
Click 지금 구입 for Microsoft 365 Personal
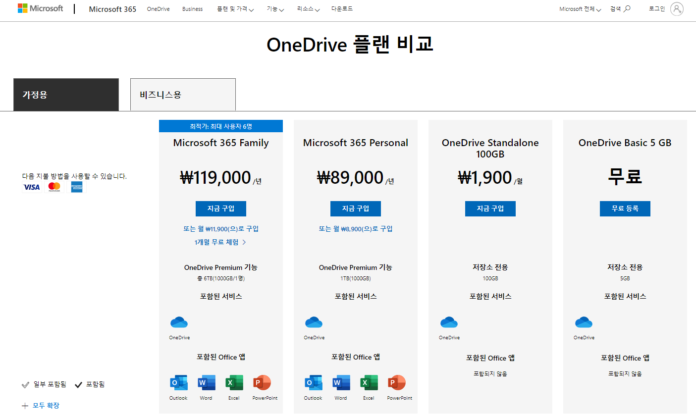[356, 209]
